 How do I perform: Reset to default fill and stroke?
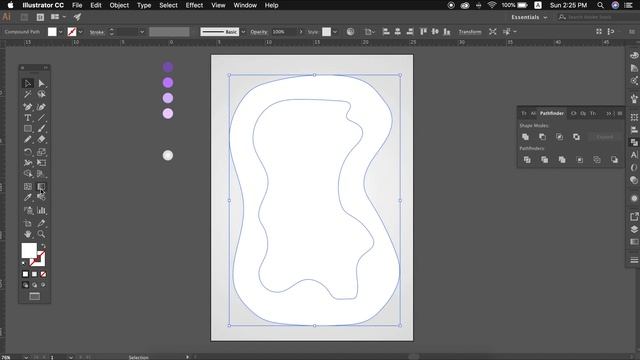tap(24, 263)
